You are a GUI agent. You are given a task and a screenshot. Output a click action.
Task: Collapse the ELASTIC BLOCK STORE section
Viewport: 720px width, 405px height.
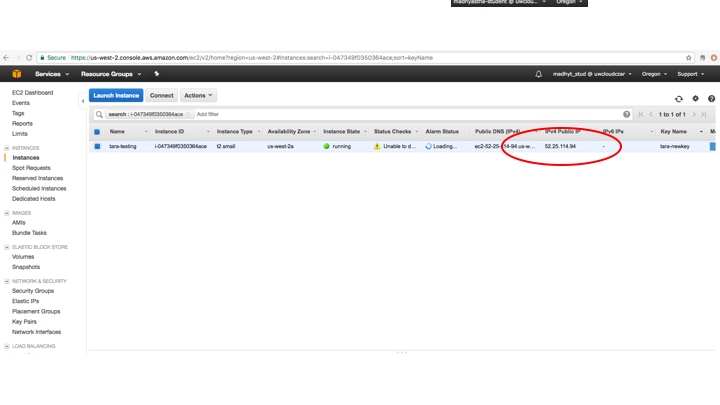tap(7, 247)
